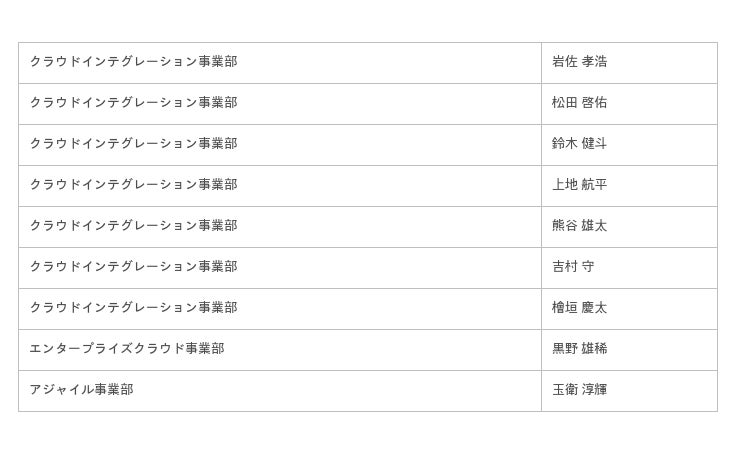Select the name 松田 啓佑
Image resolution: width=740 pixels, height=452 pixels.
coord(580,103)
